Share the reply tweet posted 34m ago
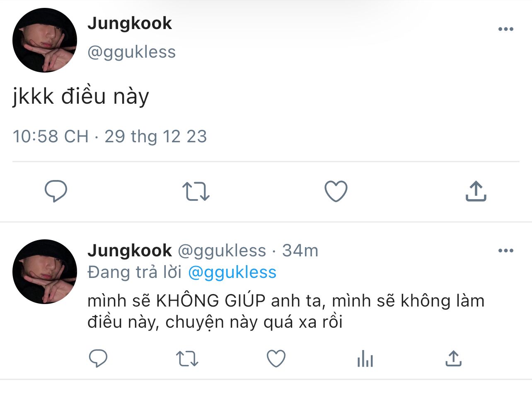532x409 pixels. 454,358
